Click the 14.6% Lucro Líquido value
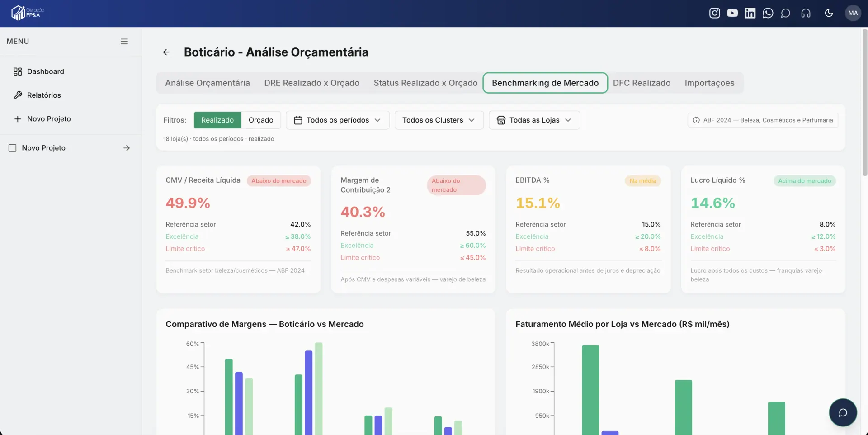 (712, 203)
